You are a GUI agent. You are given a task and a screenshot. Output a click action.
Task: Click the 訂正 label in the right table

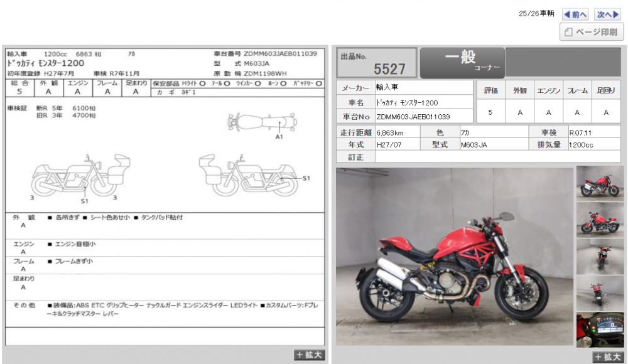(355, 158)
